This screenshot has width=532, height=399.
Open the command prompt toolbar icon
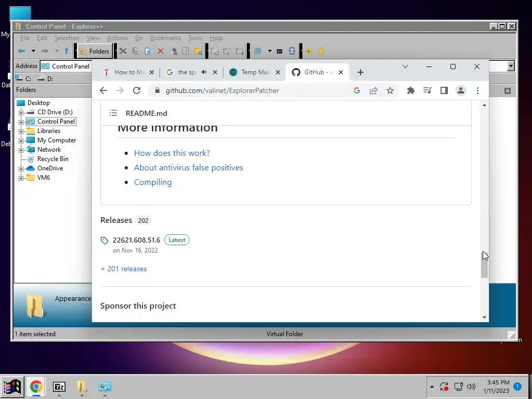click(x=280, y=51)
